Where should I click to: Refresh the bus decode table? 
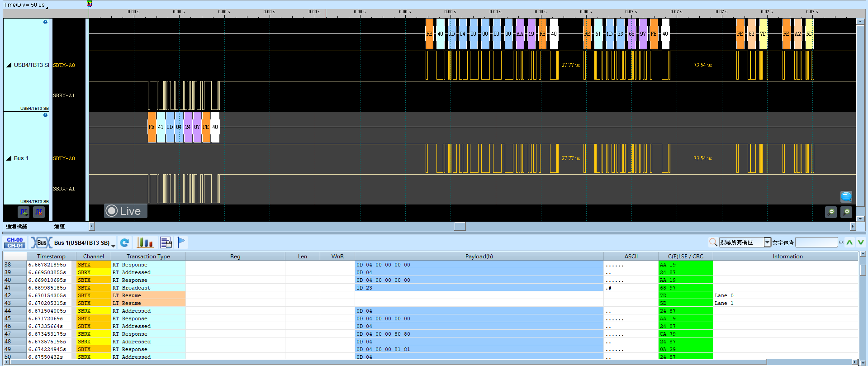coord(125,242)
